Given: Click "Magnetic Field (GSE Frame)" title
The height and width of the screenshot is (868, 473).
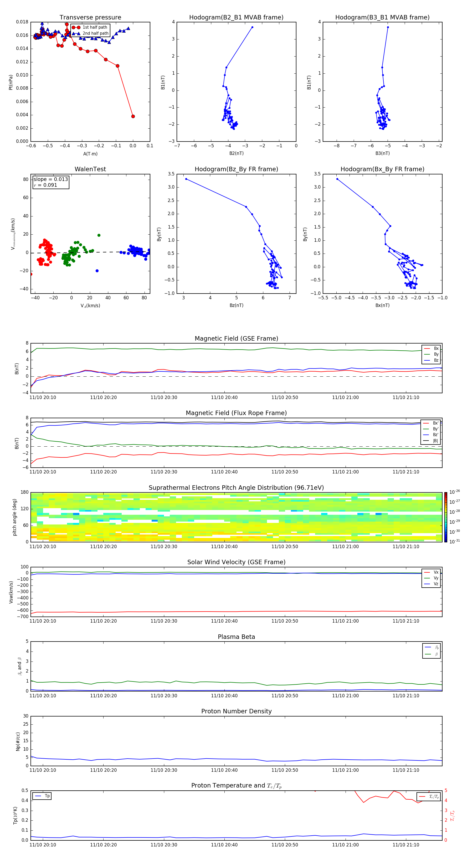Looking at the screenshot, I should 236,339.
